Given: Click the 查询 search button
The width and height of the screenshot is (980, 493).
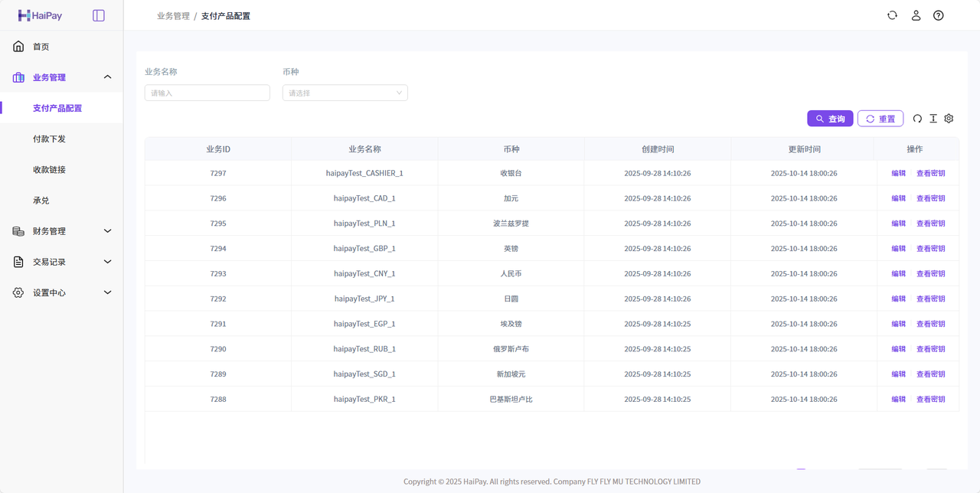Looking at the screenshot, I should tap(830, 119).
